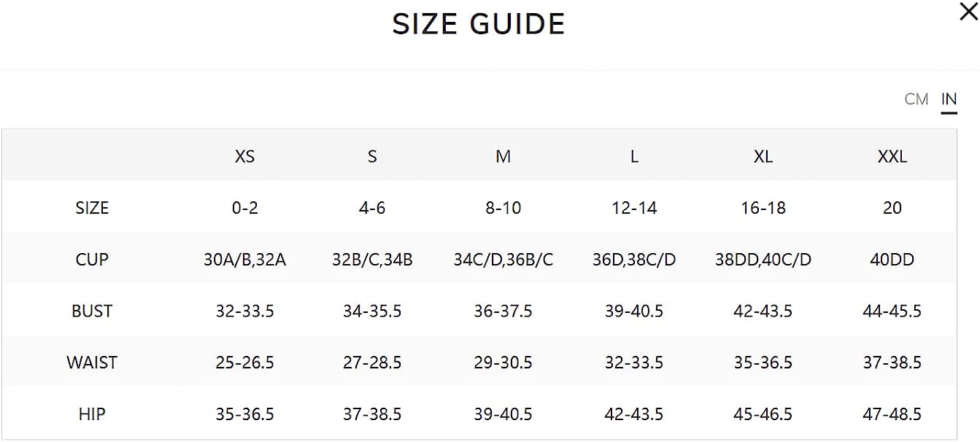The image size is (980, 442).
Task: Click the XL column header
Action: pos(763,156)
